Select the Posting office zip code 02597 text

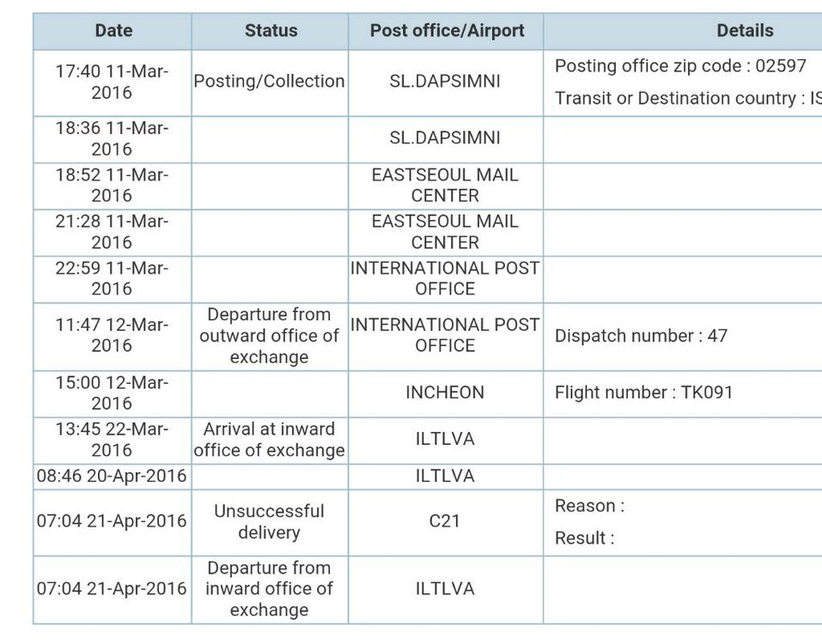pos(680,66)
